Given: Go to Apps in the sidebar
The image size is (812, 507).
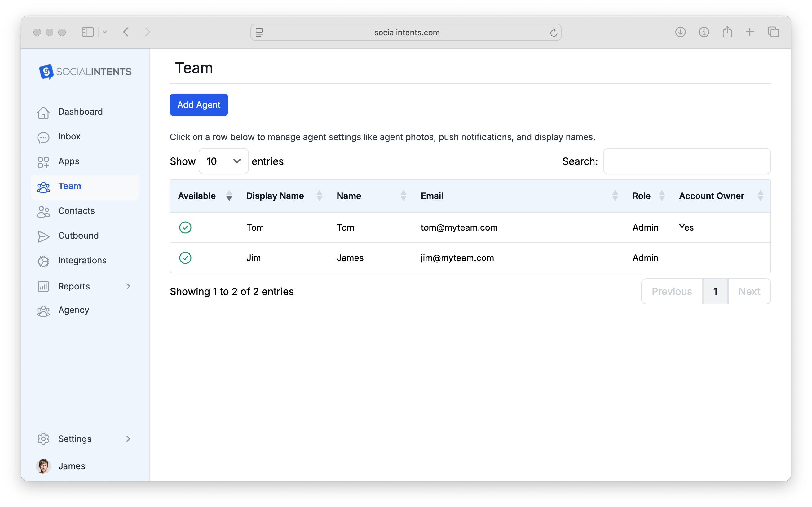Looking at the screenshot, I should click(85, 162).
